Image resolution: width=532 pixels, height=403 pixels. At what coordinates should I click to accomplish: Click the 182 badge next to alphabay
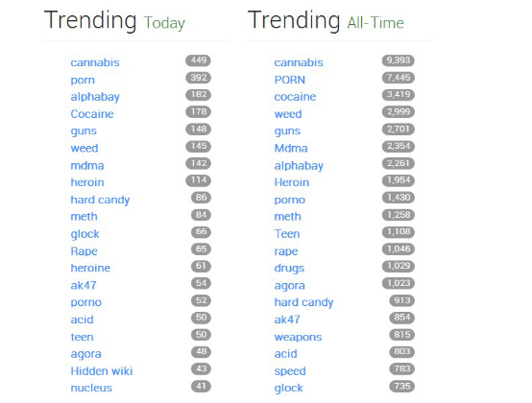click(198, 95)
